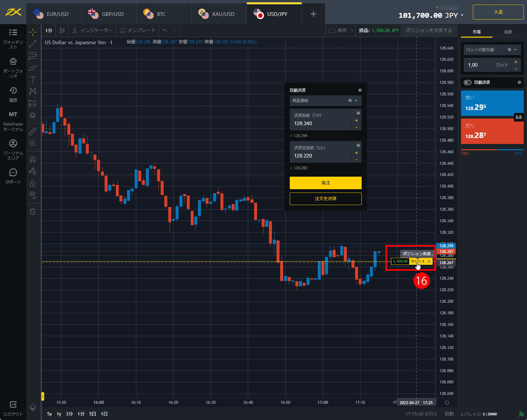
Task: Click the blue Buy (買い) button
Action: [492, 103]
